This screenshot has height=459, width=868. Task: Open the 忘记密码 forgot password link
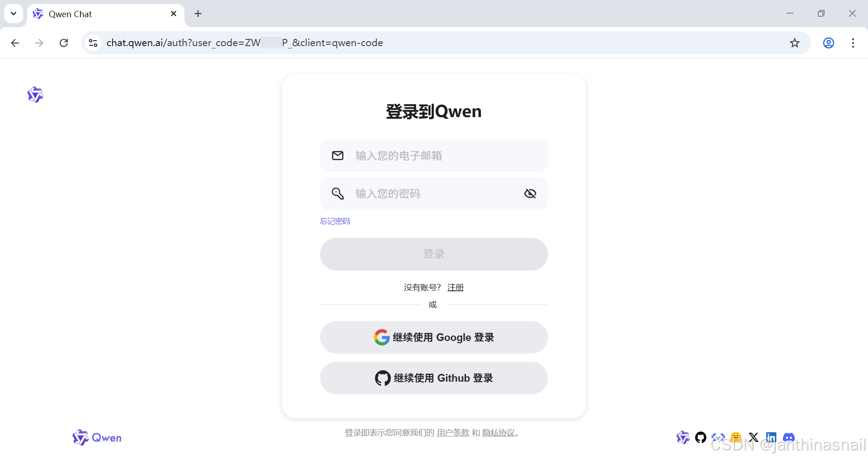pyautogui.click(x=335, y=221)
